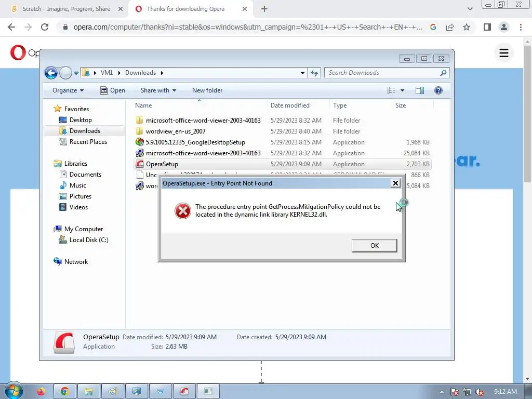Screen dimensions: 532x399
Task: Click the Forward arrow in the Explorer window
Action: point(65,73)
